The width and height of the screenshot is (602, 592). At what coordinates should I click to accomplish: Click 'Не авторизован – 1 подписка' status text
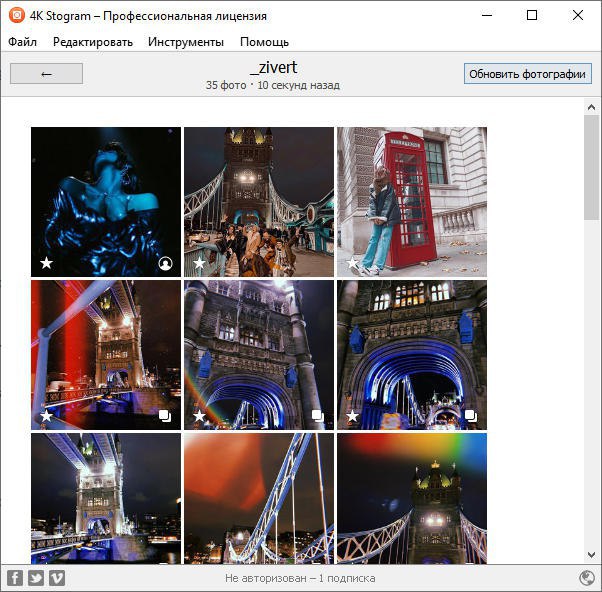(300, 578)
